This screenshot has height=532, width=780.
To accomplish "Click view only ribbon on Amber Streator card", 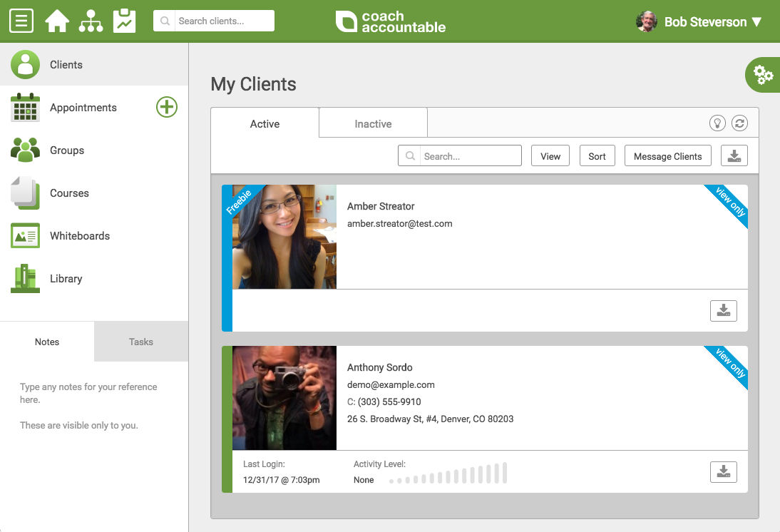I will pos(729,202).
